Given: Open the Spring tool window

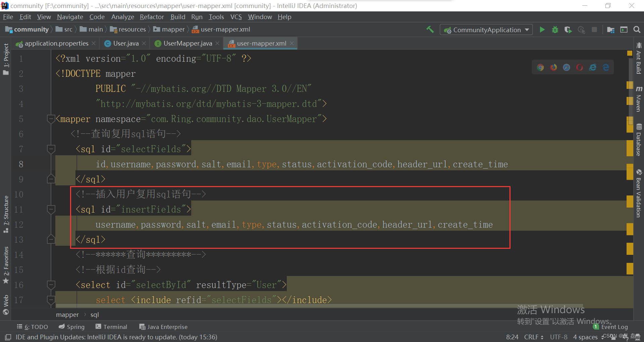Looking at the screenshot, I should pyautogui.click(x=71, y=327).
